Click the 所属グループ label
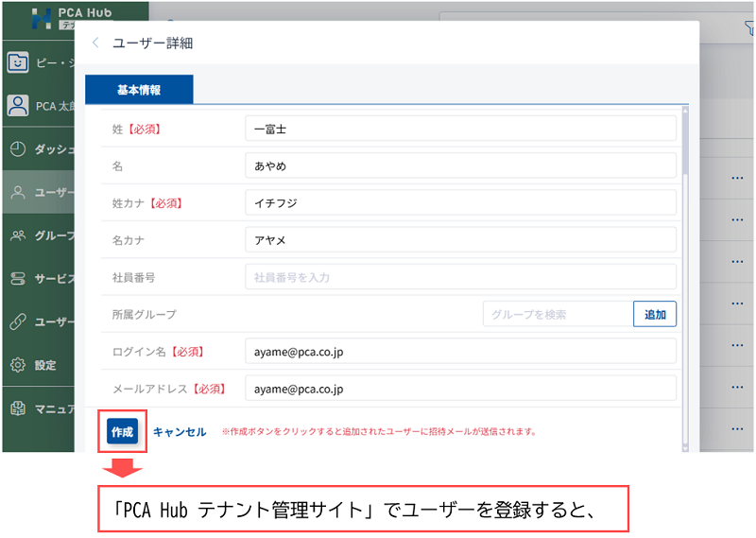This screenshot has width=756, height=538. (x=145, y=315)
